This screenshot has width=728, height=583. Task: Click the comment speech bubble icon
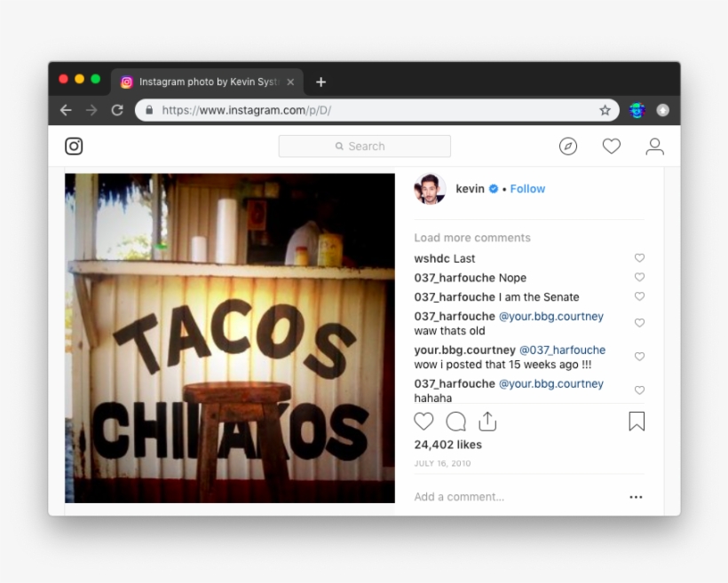point(455,421)
